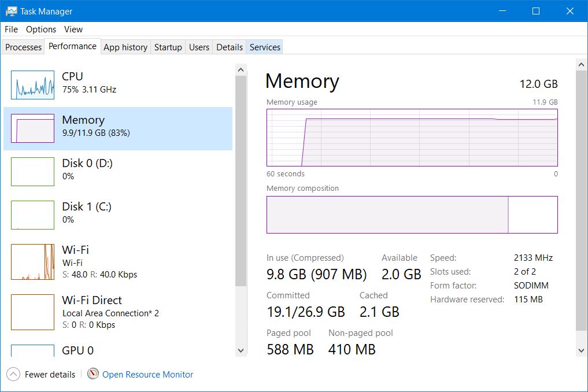588x392 pixels.
Task: Select the GPU 0 graph thumbnail
Action: coord(32,350)
